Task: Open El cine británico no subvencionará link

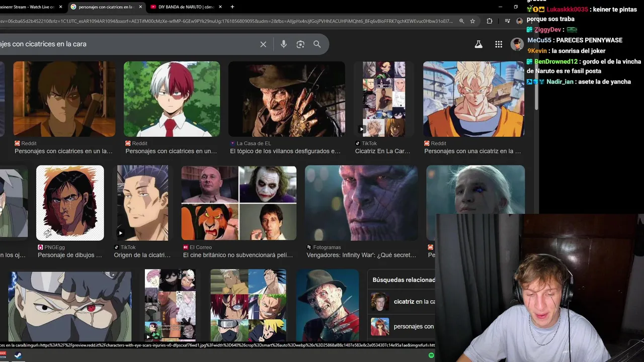Action: click(x=238, y=255)
